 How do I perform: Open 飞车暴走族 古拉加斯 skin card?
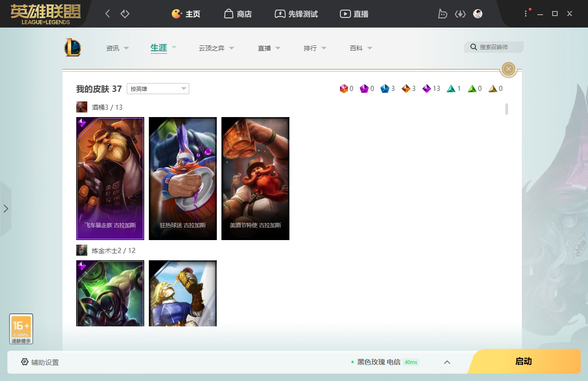point(110,179)
